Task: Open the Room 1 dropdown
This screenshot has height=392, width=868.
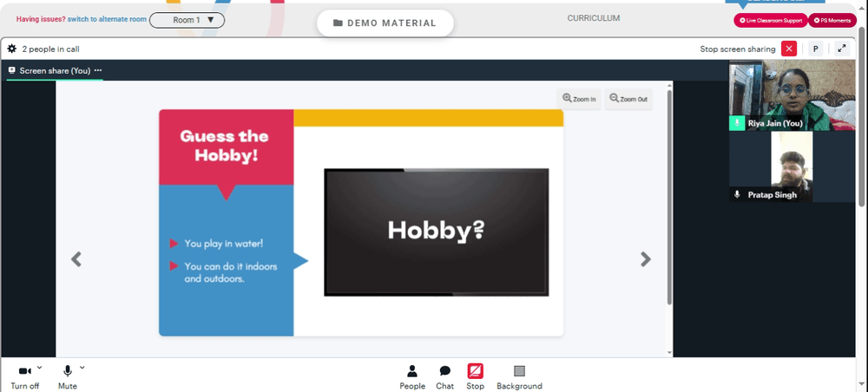Action: [x=187, y=20]
